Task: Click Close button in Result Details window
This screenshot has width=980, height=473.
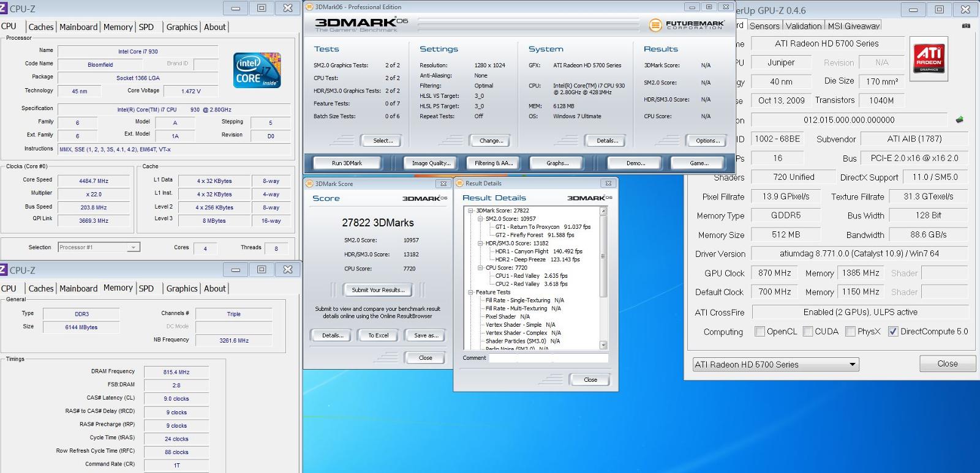Action: click(x=590, y=380)
